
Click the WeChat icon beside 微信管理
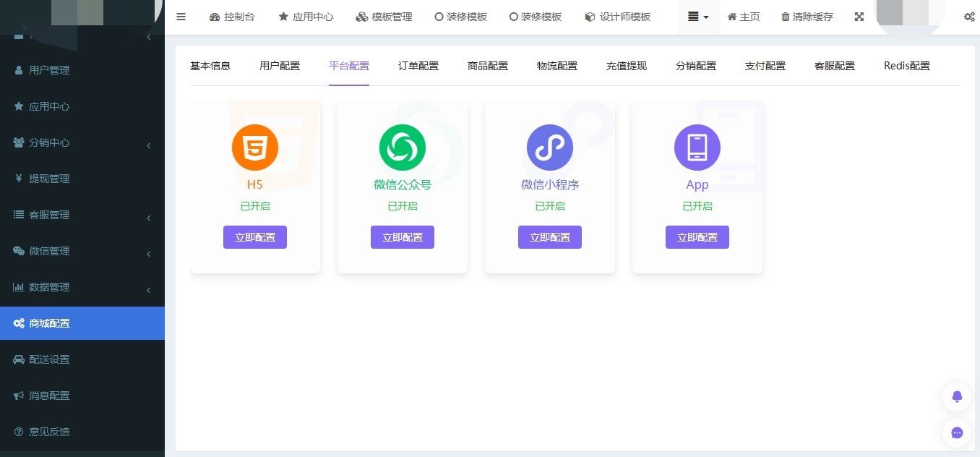coord(19,251)
